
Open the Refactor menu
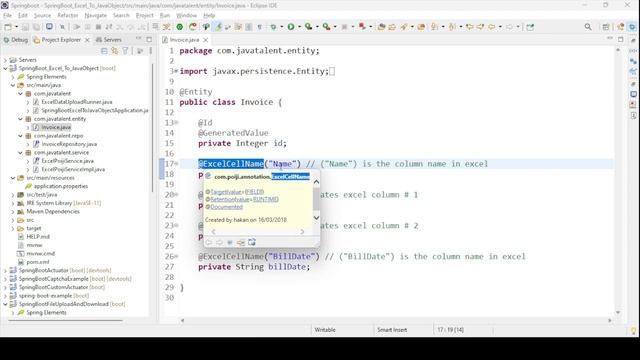tap(68, 15)
